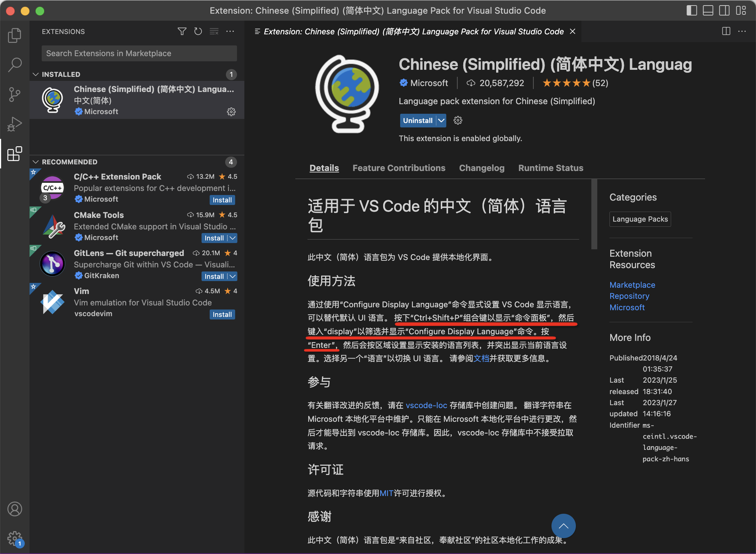Open the 文档 documentation link
The width and height of the screenshot is (756, 554).
(x=481, y=358)
